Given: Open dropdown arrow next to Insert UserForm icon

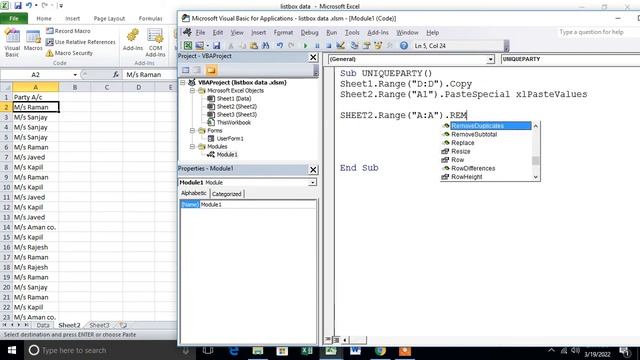Looking at the screenshot, I should coord(207,46).
